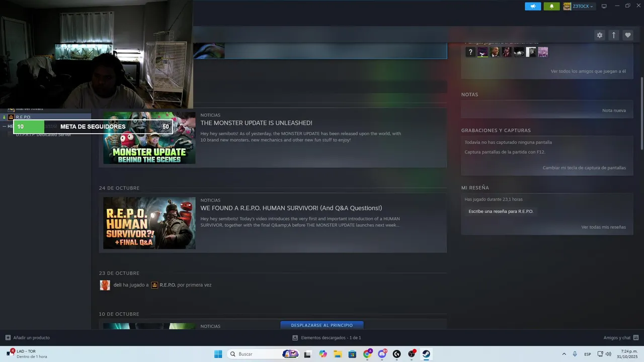Click the up-arrow icon beside the gear

point(613,35)
